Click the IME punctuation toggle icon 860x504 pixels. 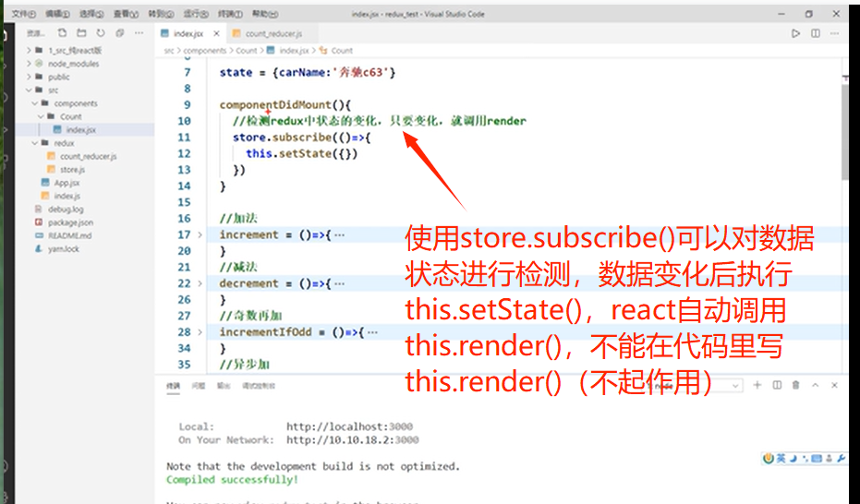[805, 459]
